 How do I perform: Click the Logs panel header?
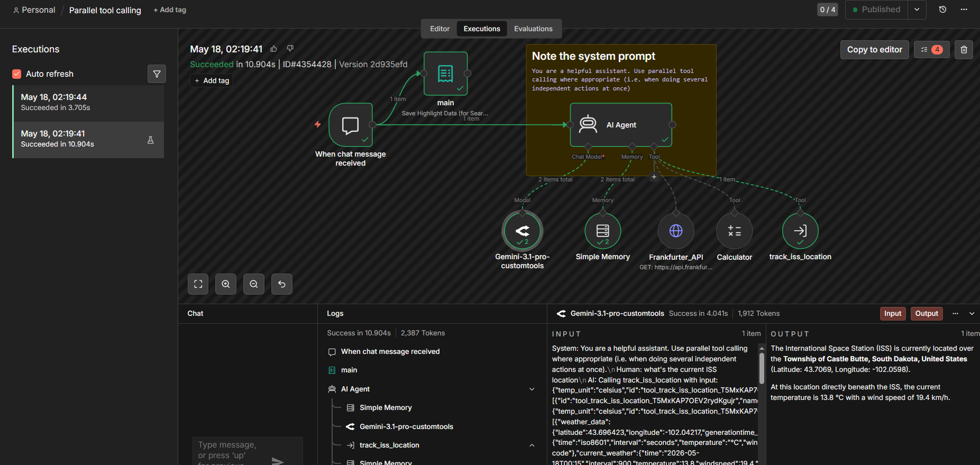(x=335, y=314)
